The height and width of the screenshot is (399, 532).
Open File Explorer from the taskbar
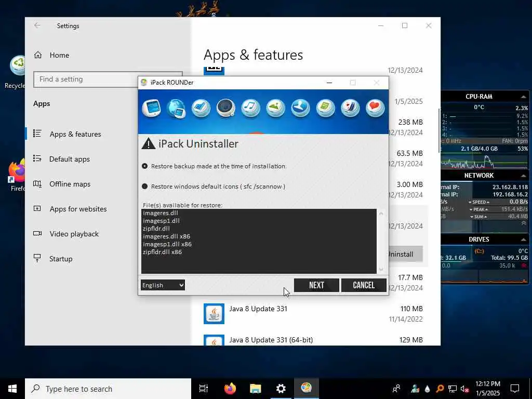[255, 389]
